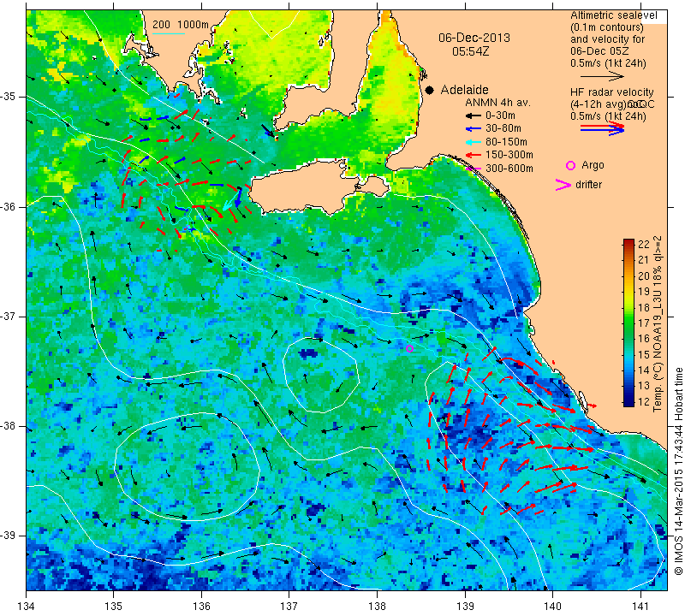Image resolution: width=685 pixels, height=616 pixels.
Task: Click the latitude axis label -37
Action: click(x=9, y=316)
